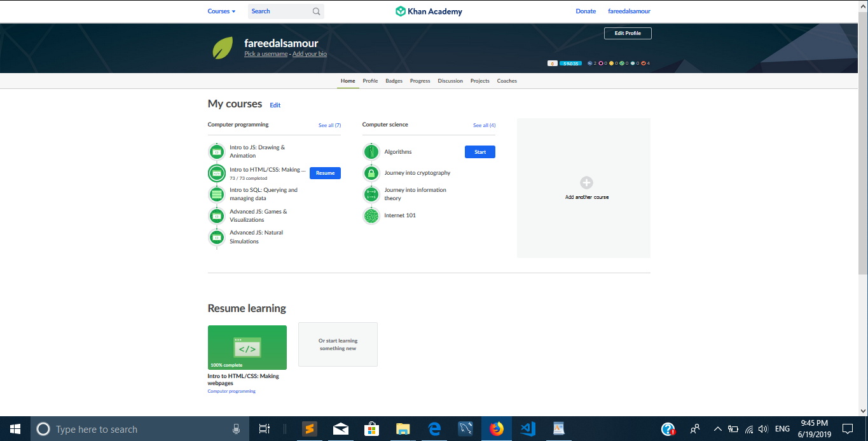Click the Meteorite badge icon
Screen dimensions: 868x441
coord(644,64)
